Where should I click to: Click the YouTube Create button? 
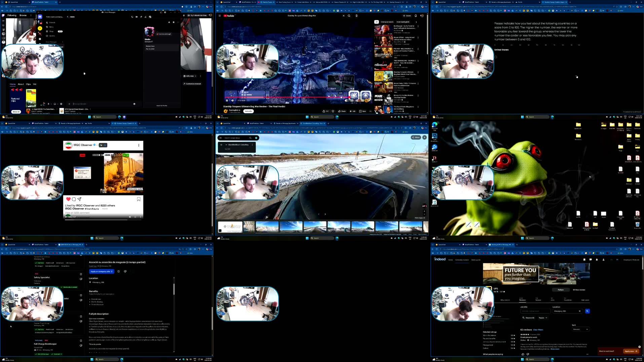click(x=407, y=15)
